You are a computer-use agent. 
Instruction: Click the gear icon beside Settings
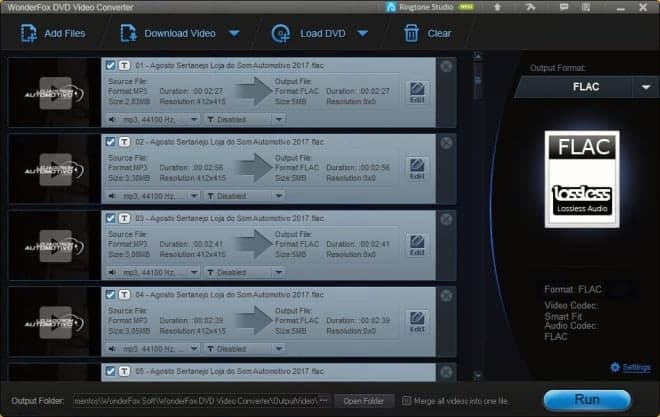pos(615,367)
